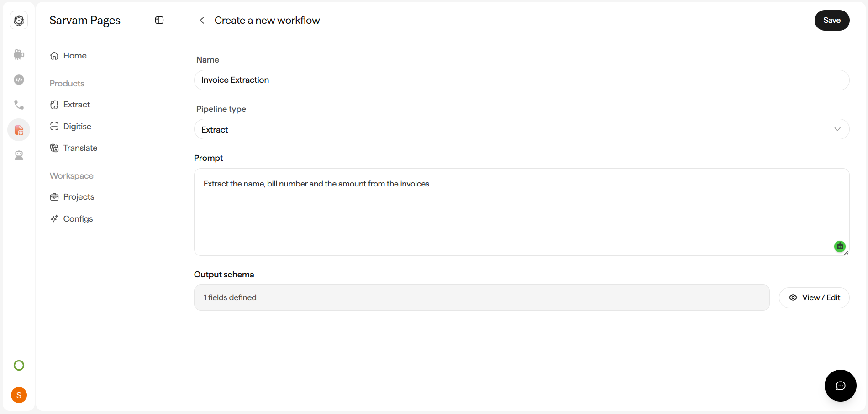Go to Home in sidebar
The height and width of the screenshot is (414, 868).
68,56
